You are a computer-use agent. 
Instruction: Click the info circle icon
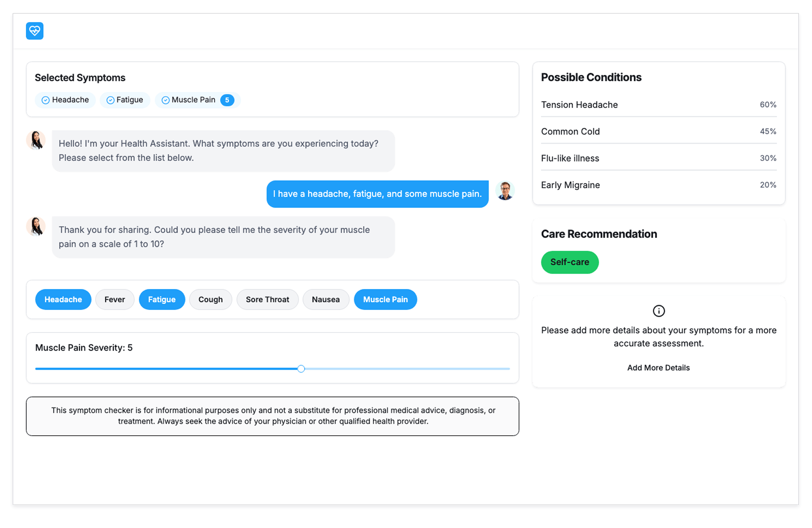click(x=658, y=311)
